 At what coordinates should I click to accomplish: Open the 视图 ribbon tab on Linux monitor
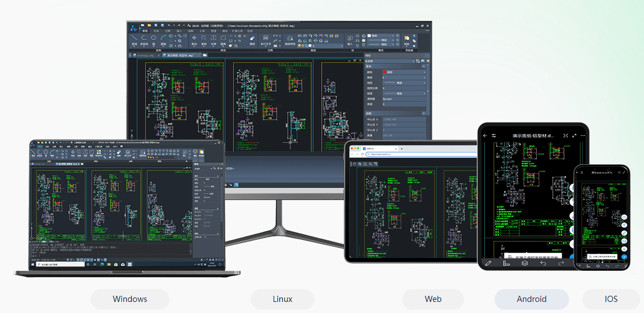click(x=191, y=31)
